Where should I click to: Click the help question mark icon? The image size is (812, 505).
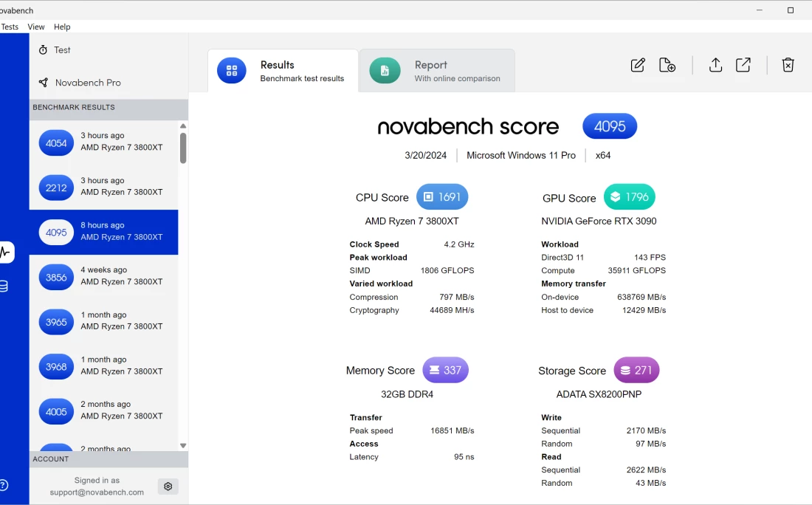pyautogui.click(x=4, y=485)
